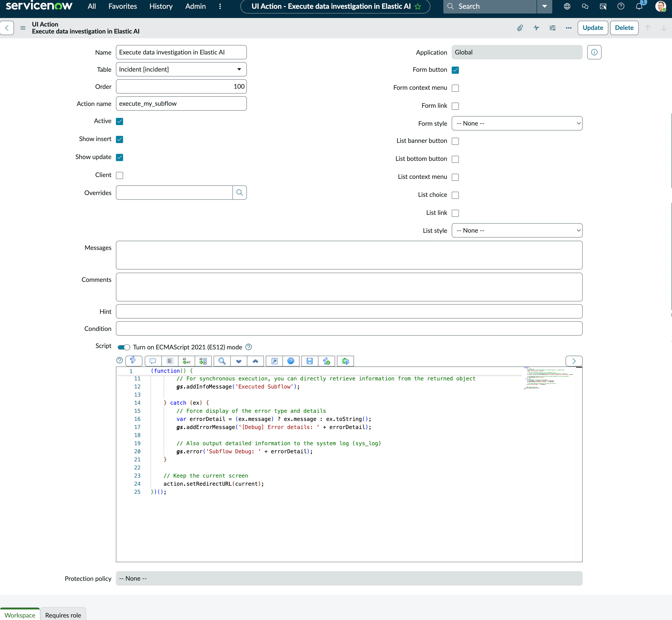Uncheck the Active checkbox

(120, 121)
